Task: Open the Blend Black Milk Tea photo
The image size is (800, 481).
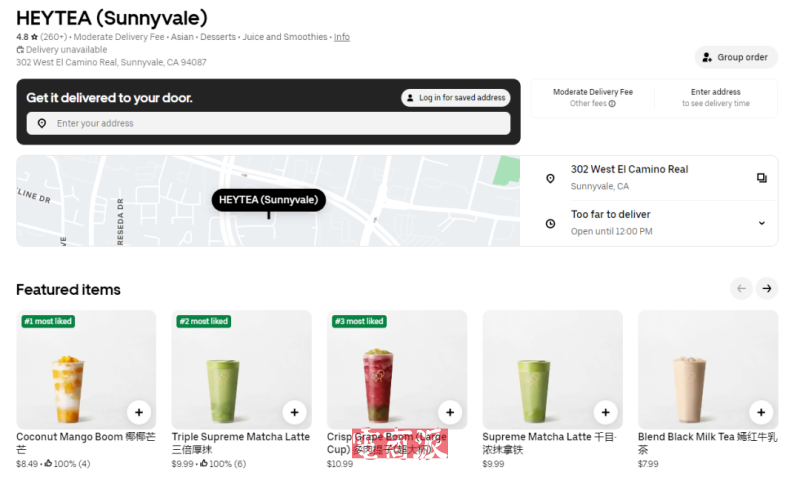Action: 708,369
